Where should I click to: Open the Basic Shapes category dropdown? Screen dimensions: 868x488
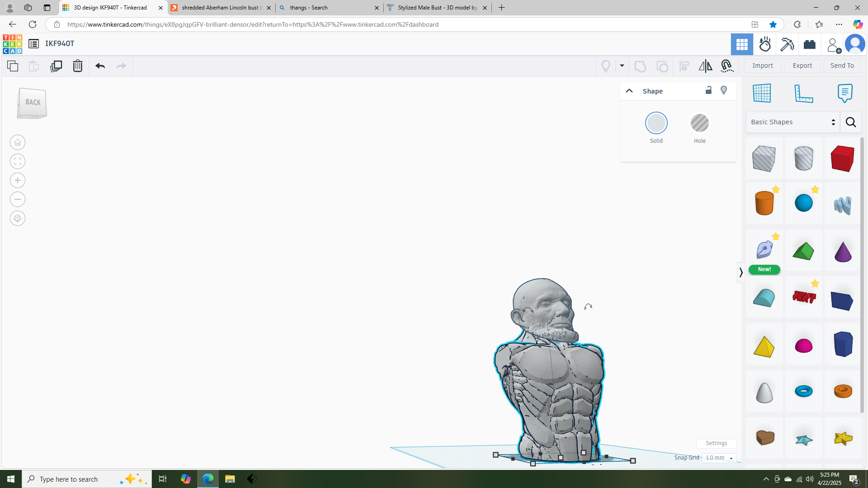(793, 122)
